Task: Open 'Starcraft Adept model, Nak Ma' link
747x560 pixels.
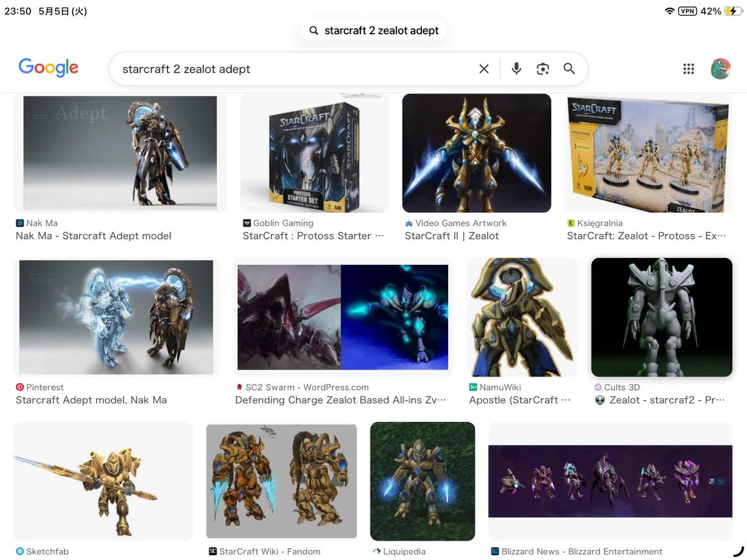Action: point(92,400)
